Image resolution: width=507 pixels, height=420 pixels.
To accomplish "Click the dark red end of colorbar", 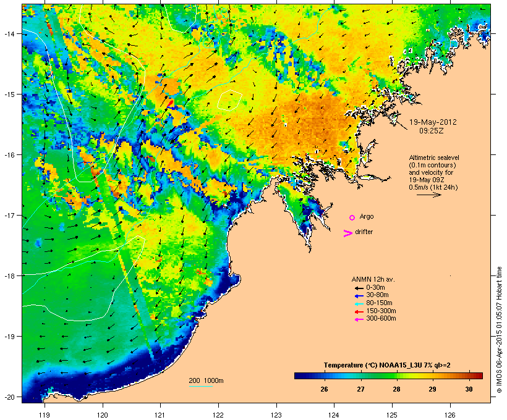I will [479, 376].
